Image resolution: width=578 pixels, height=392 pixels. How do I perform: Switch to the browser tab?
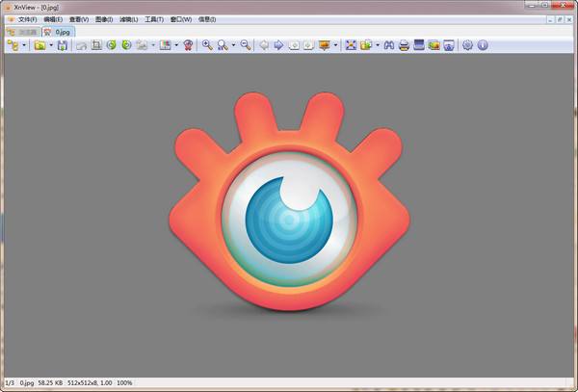pyautogui.click(x=23, y=33)
